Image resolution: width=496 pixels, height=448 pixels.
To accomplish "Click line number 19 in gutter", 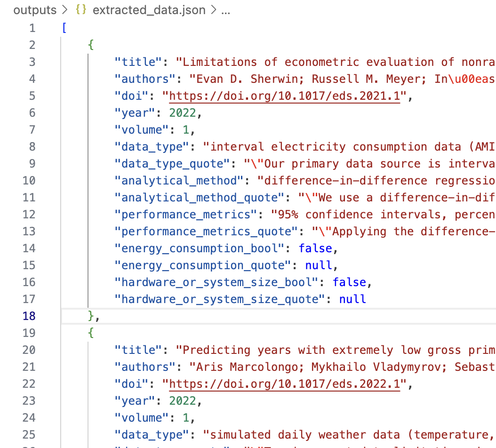I will tap(29, 333).
